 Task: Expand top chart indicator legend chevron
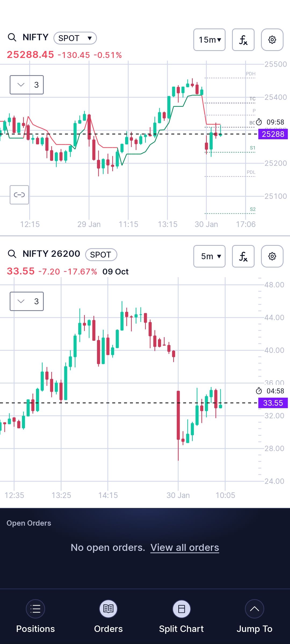tap(21, 85)
